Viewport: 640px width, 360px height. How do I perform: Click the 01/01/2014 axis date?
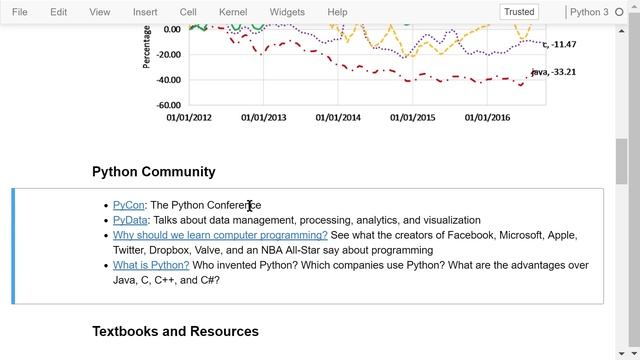click(338, 118)
